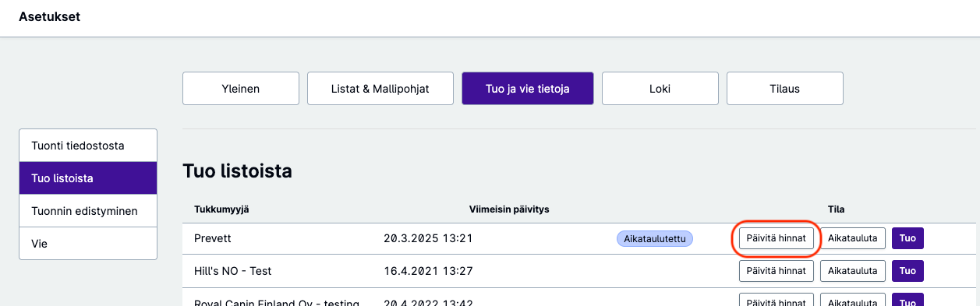Image resolution: width=980 pixels, height=306 pixels.
Task: Click Aikatauluta in Royal Canin row
Action: point(853,300)
